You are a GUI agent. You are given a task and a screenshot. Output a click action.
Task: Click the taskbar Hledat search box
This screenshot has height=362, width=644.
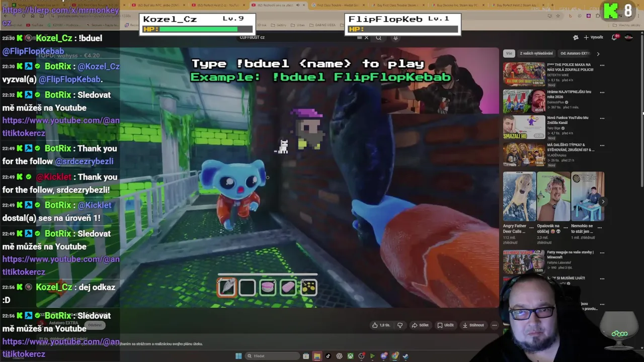[272, 356]
